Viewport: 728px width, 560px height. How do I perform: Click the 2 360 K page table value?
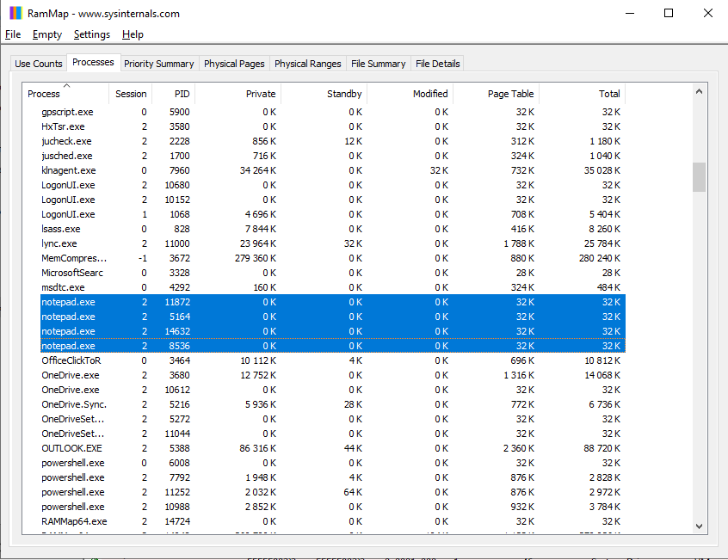pyautogui.click(x=519, y=448)
